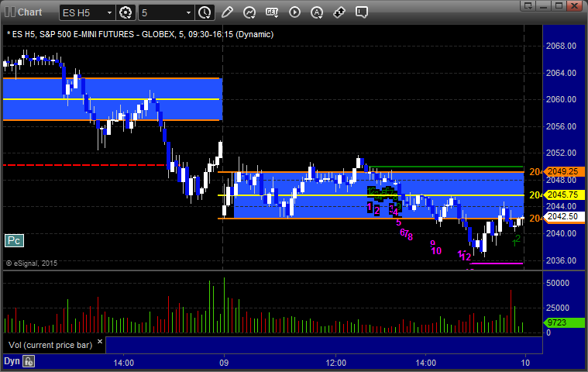588x372 pixels.
Task: Click the 12:00 time axis label
Action: click(x=336, y=363)
